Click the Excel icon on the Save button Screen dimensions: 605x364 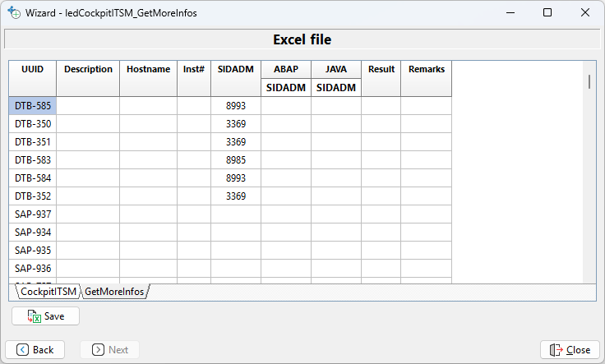[34, 316]
